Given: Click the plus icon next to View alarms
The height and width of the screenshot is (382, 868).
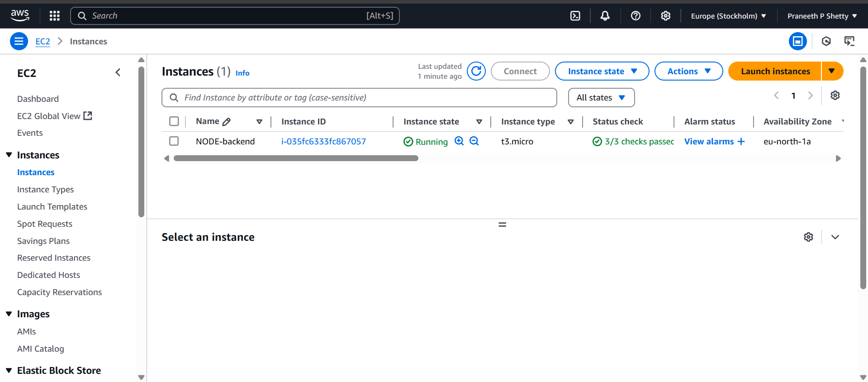Looking at the screenshot, I should tap(741, 141).
